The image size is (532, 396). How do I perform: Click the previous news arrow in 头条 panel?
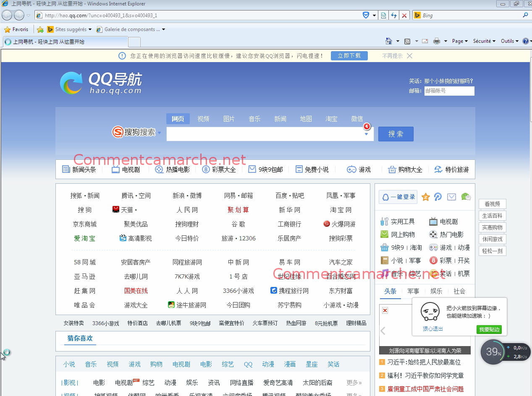click(x=383, y=331)
